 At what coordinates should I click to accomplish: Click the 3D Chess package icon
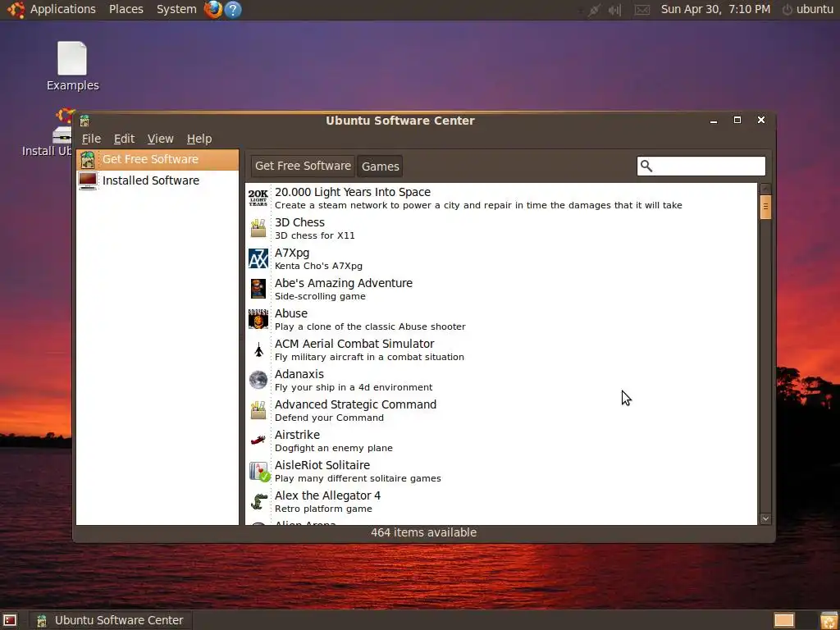(x=258, y=228)
